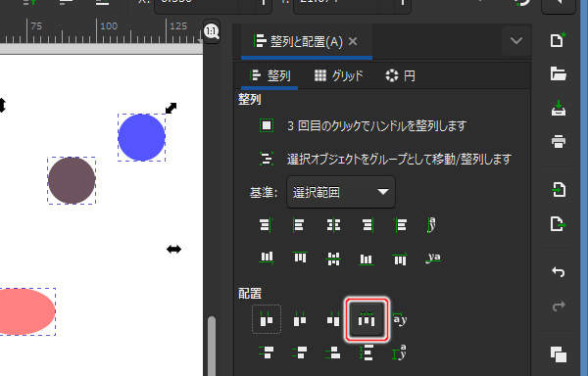Distribute text baseline anchors vertically
The height and width of the screenshot is (376, 588).
coord(400,352)
